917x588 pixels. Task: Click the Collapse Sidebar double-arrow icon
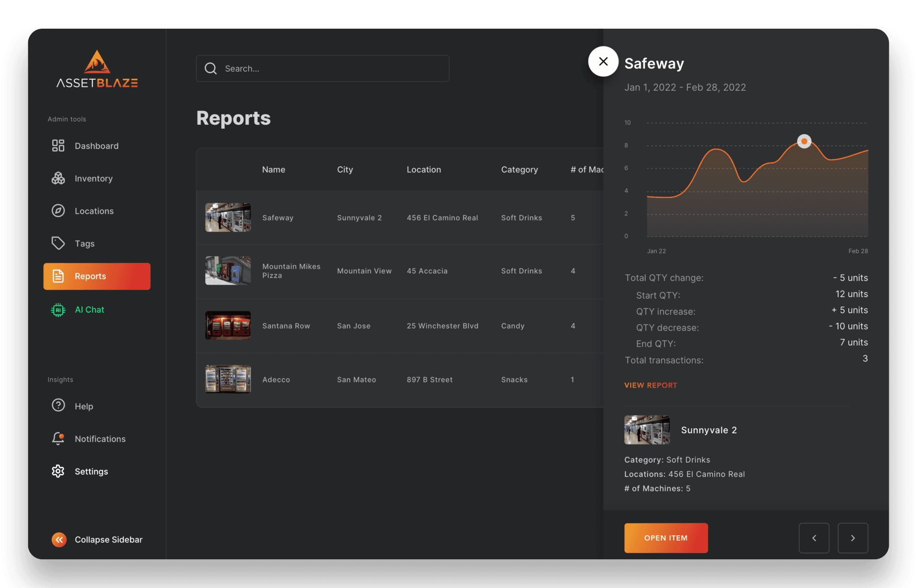pyautogui.click(x=59, y=540)
